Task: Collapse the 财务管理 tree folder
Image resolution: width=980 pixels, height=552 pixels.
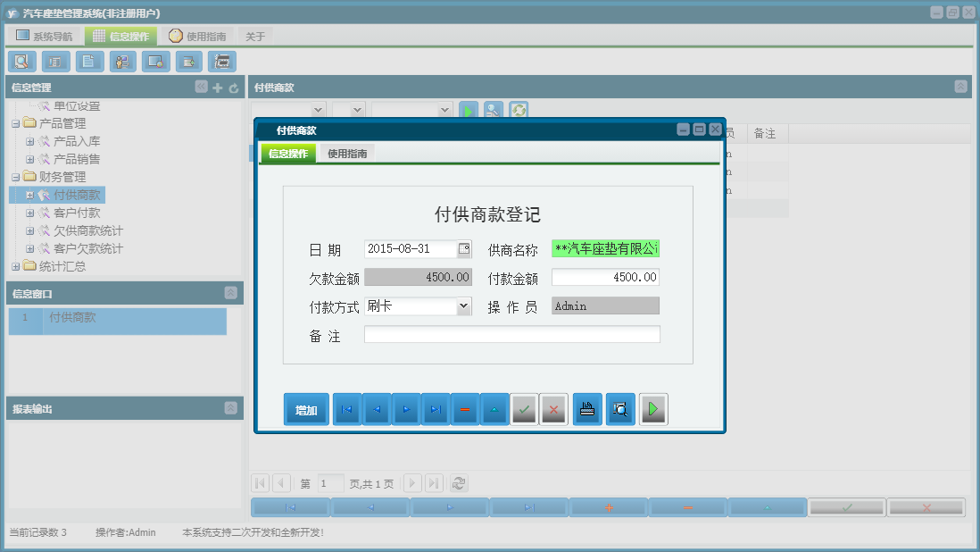Action: point(16,178)
